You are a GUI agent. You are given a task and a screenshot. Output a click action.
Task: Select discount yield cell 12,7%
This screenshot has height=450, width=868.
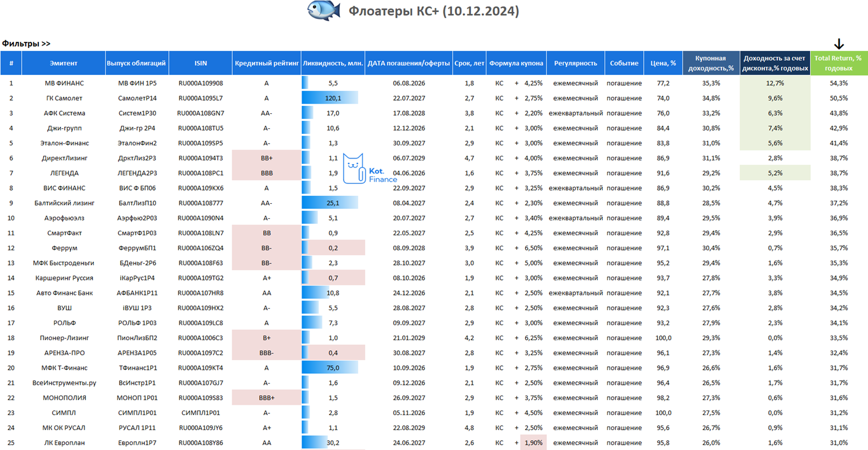pos(775,83)
